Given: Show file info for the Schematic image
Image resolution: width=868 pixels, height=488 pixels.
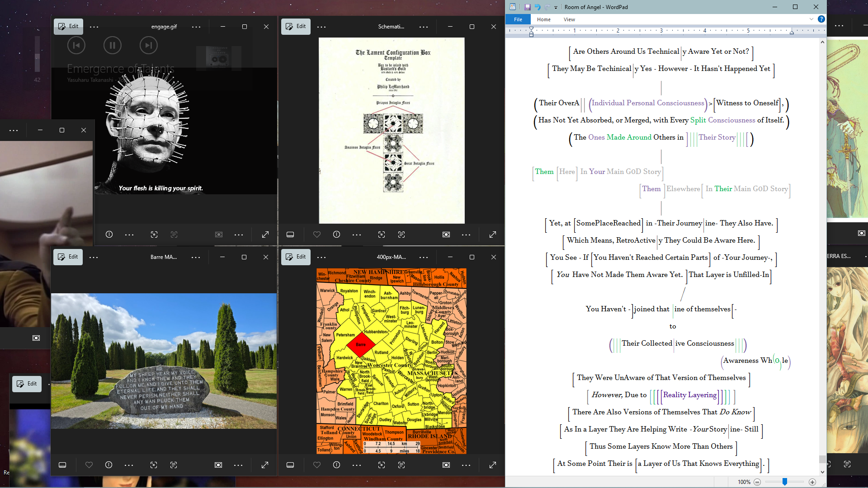Looking at the screenshot, I should tap(336, 235).
